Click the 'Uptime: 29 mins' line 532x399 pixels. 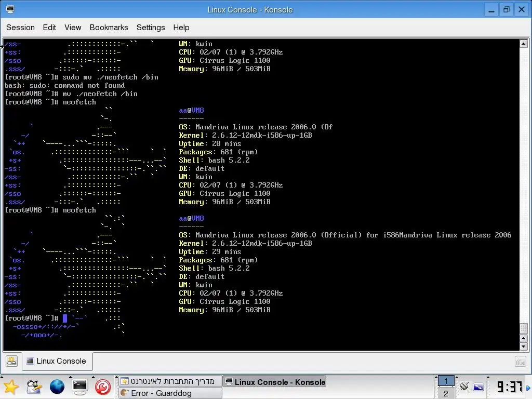[x=210, y=252]
